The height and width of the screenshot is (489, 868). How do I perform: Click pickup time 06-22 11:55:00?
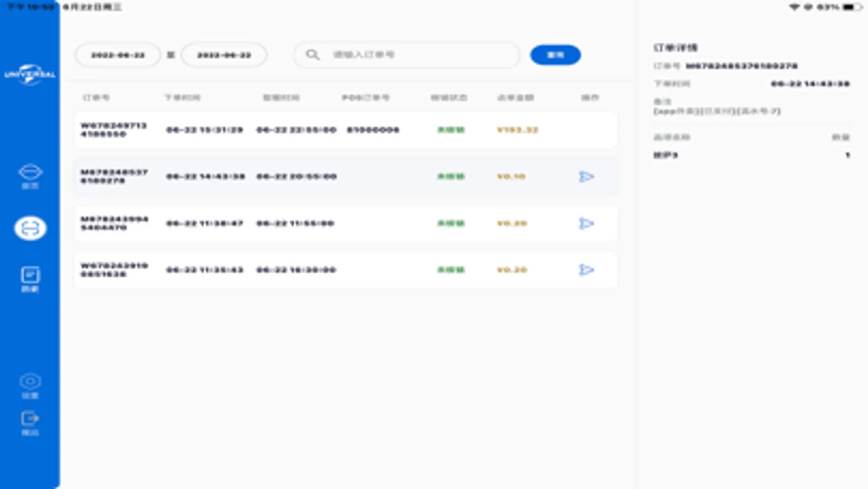[x=295, y=223]
